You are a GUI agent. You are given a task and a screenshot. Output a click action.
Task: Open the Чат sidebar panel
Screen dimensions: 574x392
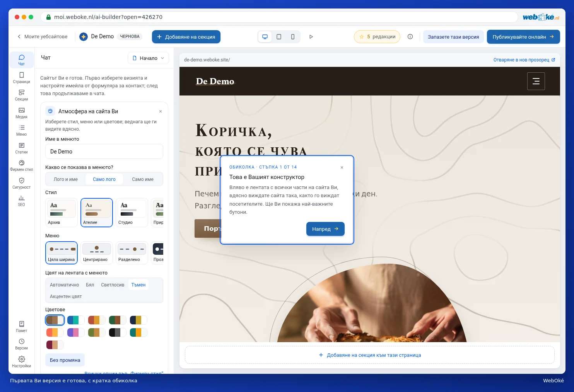click(x=21, y=60)
